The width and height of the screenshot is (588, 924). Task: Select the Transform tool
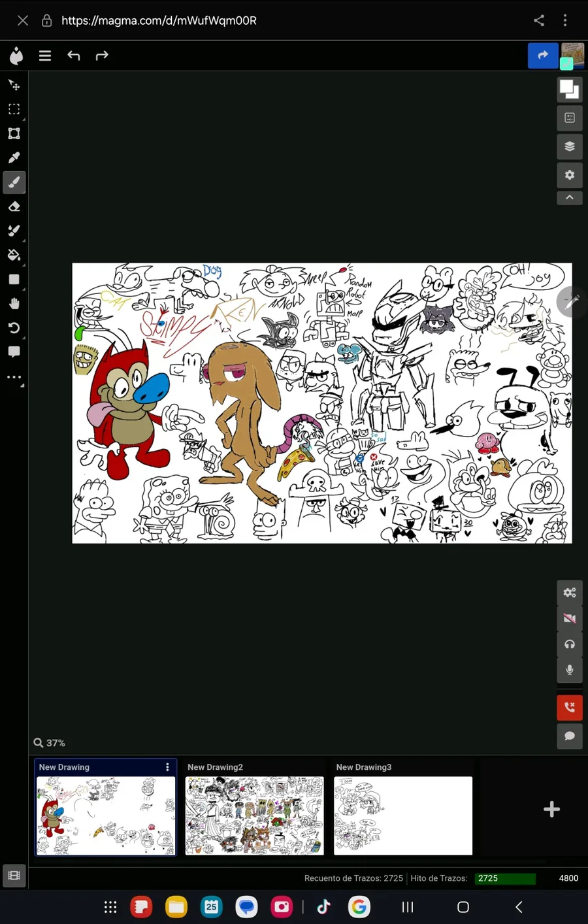pos(14,133)
